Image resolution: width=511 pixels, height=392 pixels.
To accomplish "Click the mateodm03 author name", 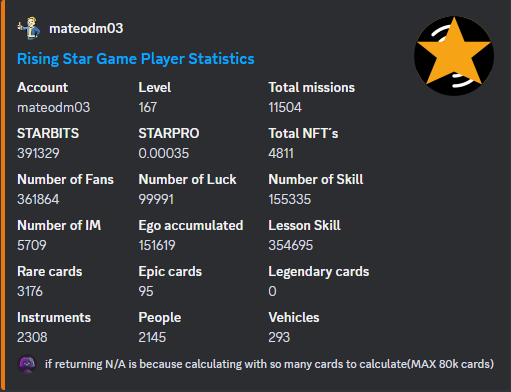I will pyautogui.click(x=86, y=28).
